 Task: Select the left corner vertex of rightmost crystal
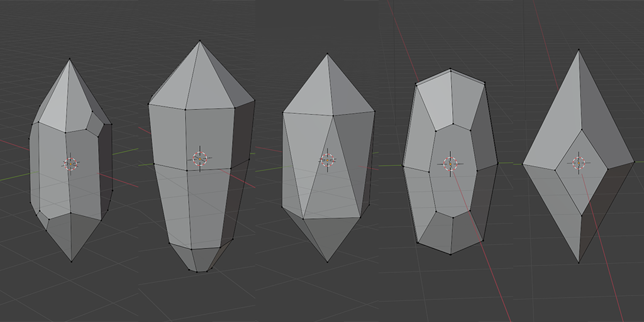tap(523, 164)
